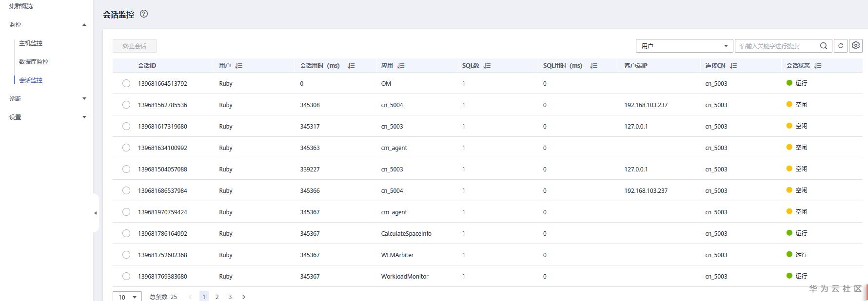This screenshot has width=868, height=301.
Task: Refresh the session list
Action: coord(840,46)
